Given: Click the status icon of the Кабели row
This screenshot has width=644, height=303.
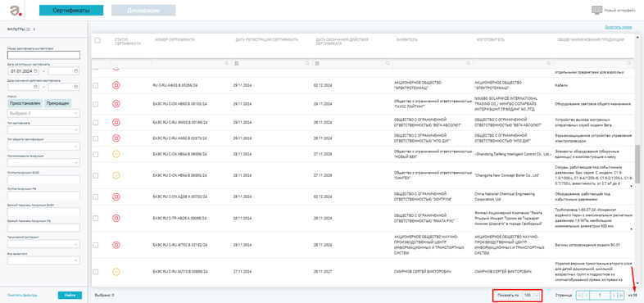Looking at the screenshot, I should [116, 85].
